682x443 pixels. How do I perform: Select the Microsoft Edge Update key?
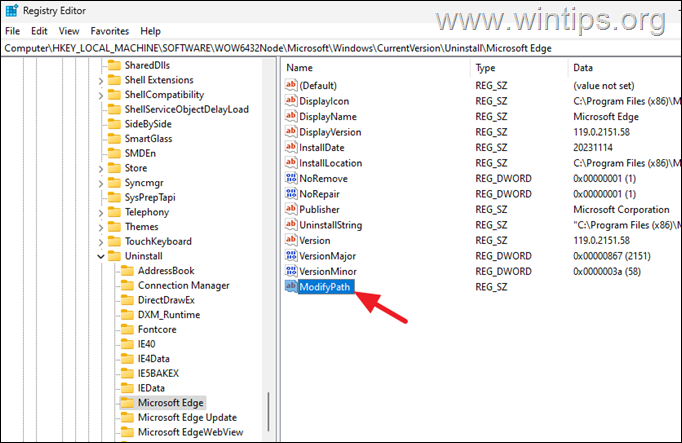pos(187,417)
